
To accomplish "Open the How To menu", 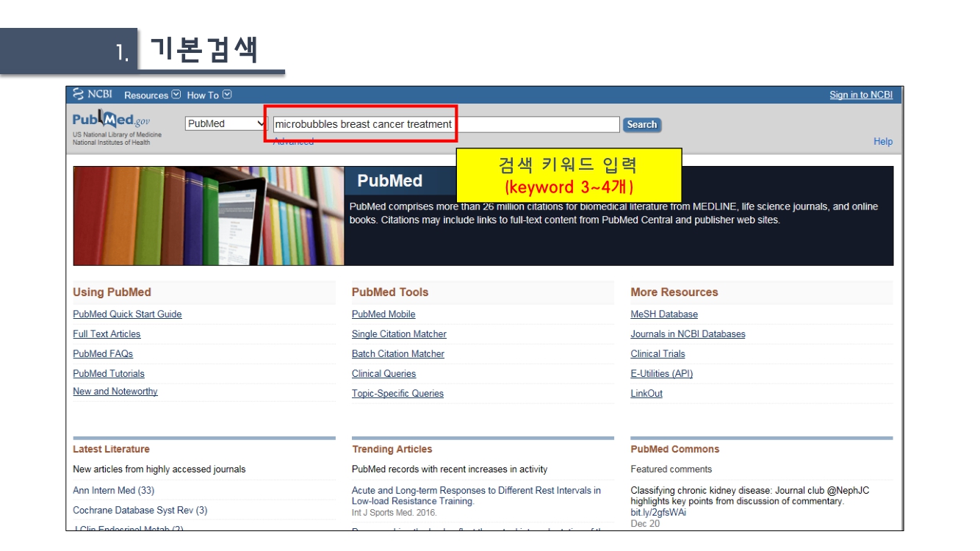I will click(x=209, y=95).
